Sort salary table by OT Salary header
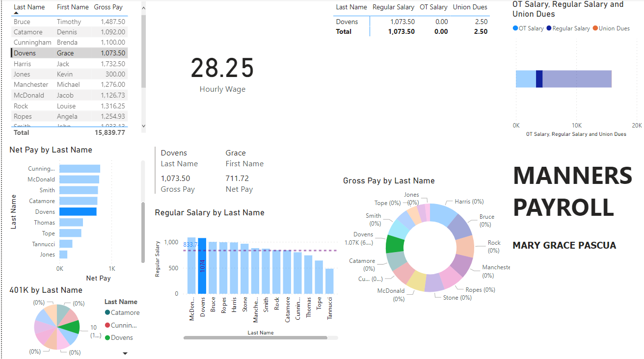644x359 pixels. point(433,7)
